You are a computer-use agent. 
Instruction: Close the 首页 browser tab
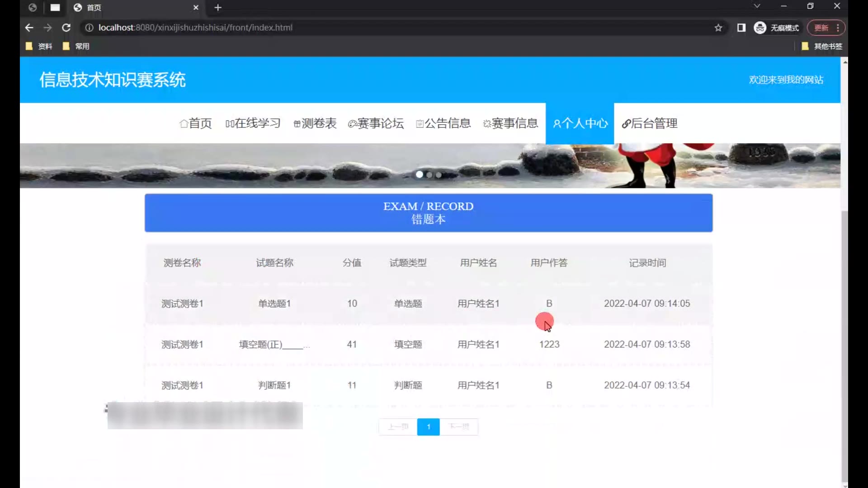pyautogui.click(x=196, y=7)
